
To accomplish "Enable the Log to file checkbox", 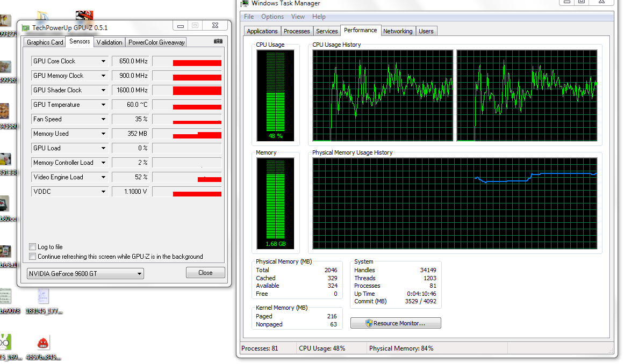I will point(33,247).
